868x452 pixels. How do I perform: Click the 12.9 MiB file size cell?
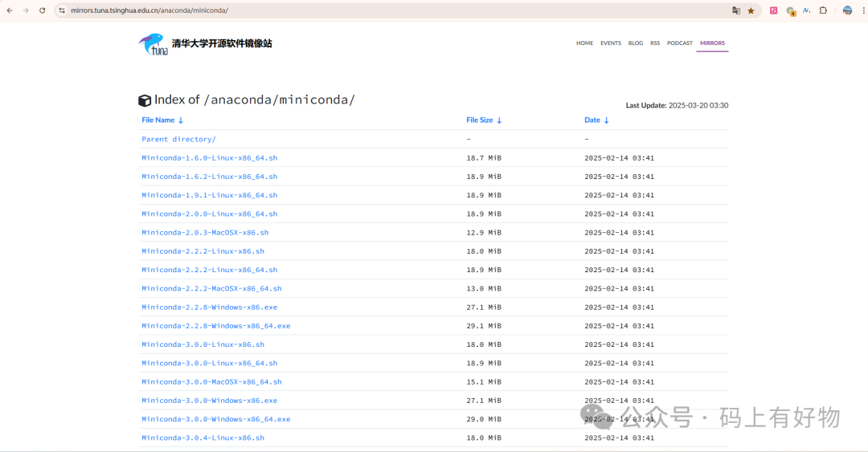tap(484, 233)
